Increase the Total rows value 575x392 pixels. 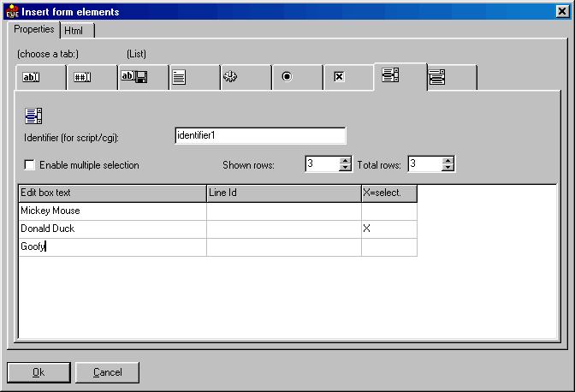(x=448, y=160)
